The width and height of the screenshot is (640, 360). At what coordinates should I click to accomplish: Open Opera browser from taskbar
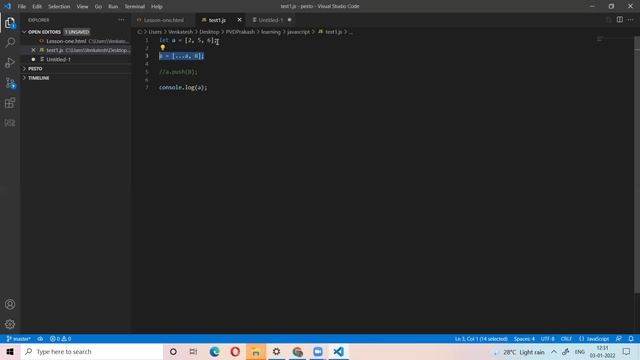click(x=235, y=352)
